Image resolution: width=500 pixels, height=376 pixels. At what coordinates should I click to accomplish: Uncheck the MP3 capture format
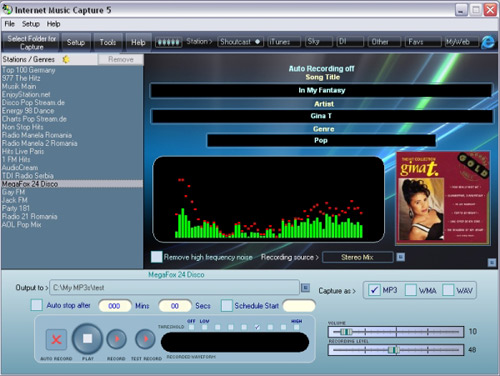pos(374,290)
